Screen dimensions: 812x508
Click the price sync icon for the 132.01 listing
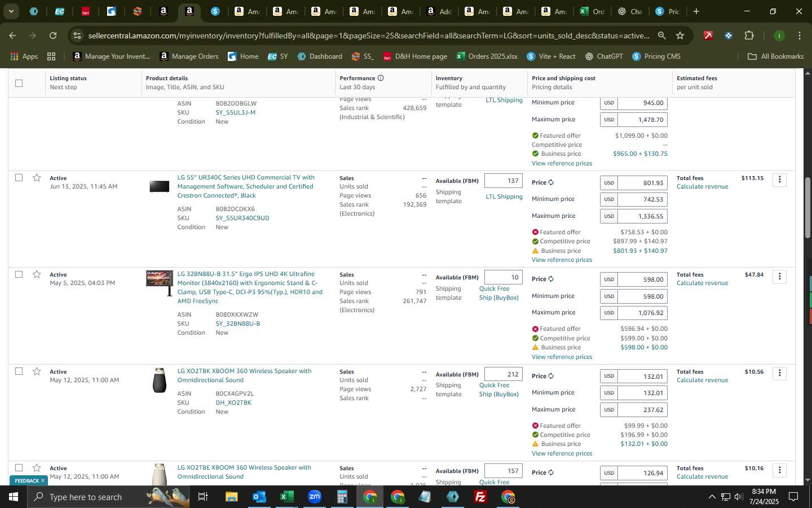(x=551, y=376)
